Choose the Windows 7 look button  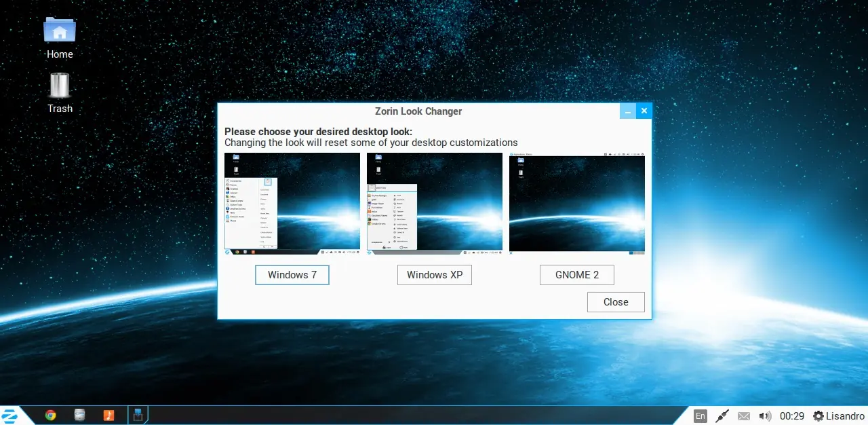[292, 275]
